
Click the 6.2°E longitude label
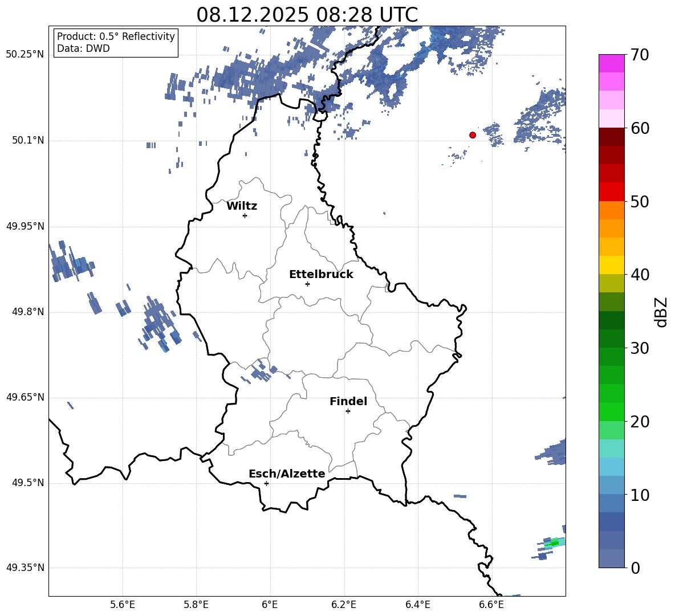[x=344, y=605]
